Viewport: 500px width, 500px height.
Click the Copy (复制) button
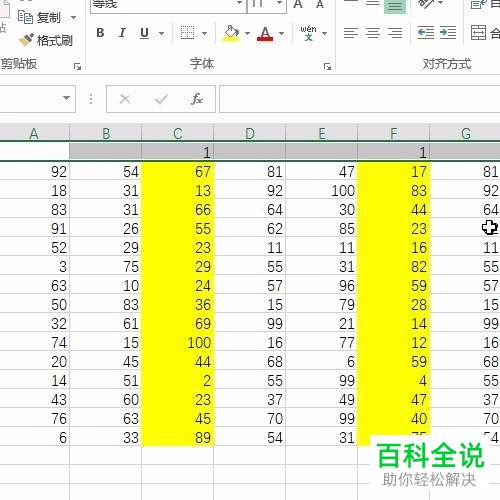tap(39, 17)
